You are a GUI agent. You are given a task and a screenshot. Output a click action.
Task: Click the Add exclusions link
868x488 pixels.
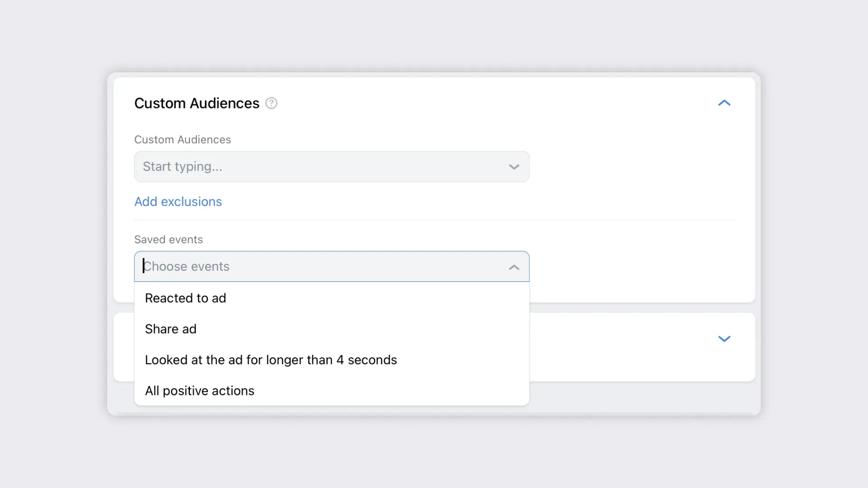pos(178,202)
